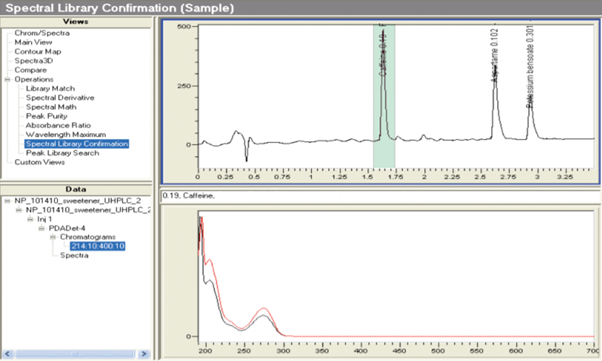Click the Data panel horizontal scrollbar thumb

[75, 354]
